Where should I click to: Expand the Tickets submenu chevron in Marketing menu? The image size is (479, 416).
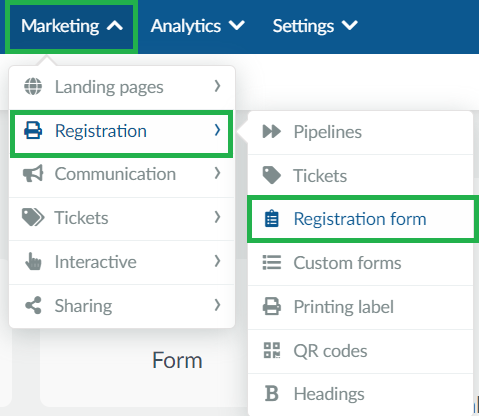pos(217,217)
